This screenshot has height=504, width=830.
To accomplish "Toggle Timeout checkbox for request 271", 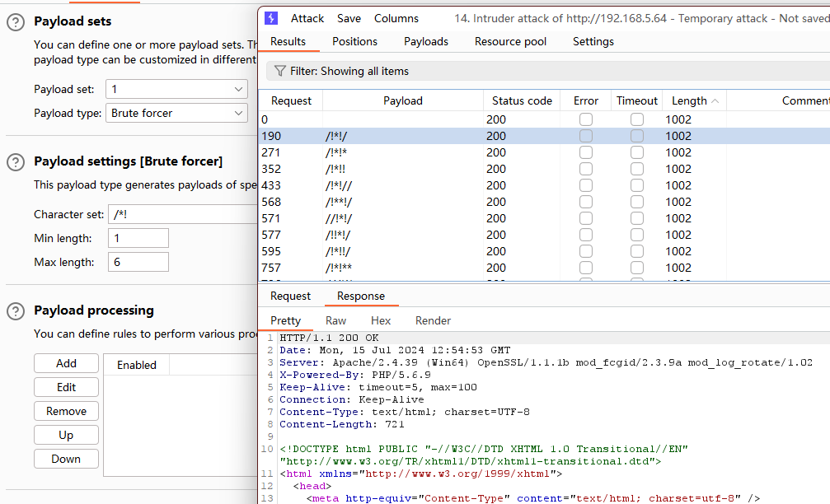I will [637, 152].
